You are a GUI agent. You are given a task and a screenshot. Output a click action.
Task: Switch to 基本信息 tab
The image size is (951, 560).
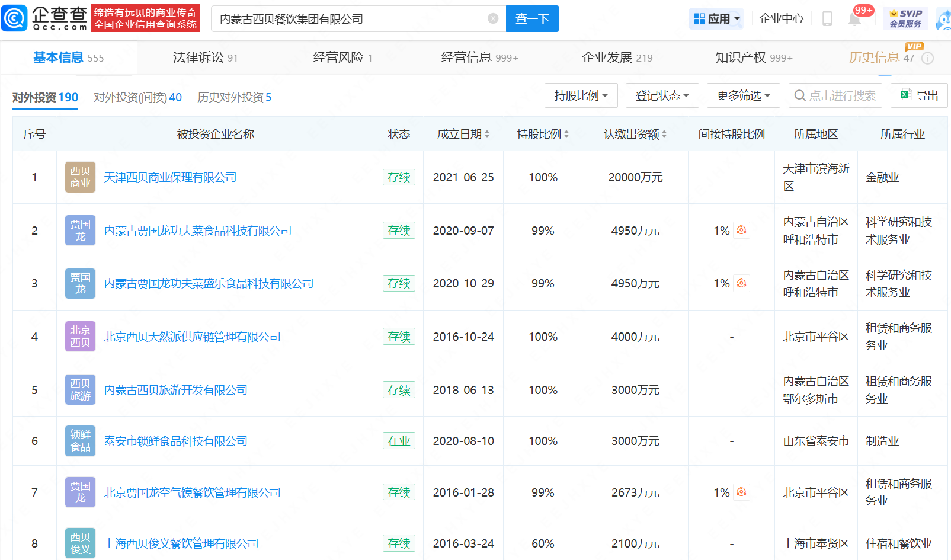68,58
